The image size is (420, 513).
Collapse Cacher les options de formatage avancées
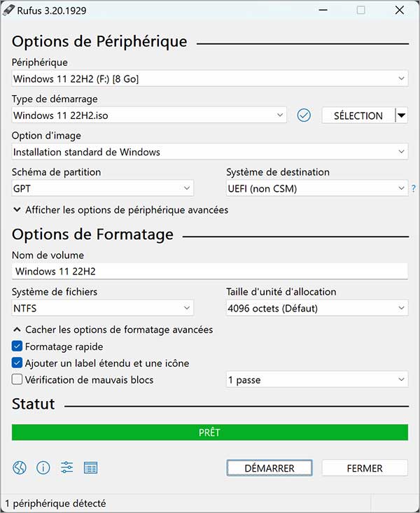coord(113,330)
